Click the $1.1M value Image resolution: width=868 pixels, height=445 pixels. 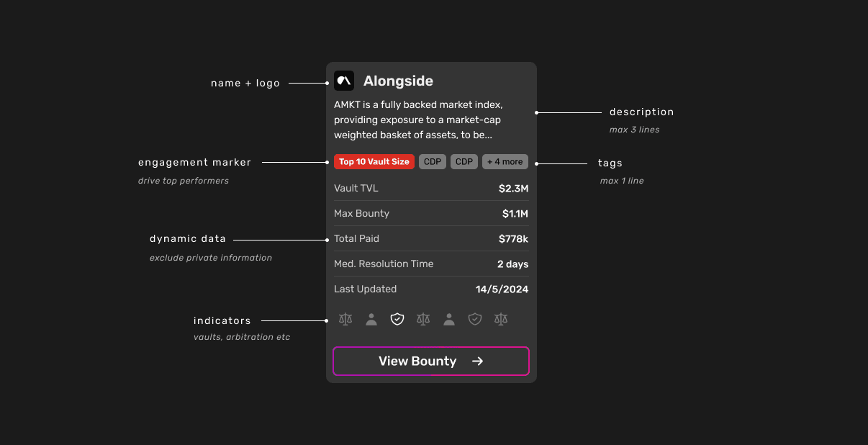tap(515, 214)
